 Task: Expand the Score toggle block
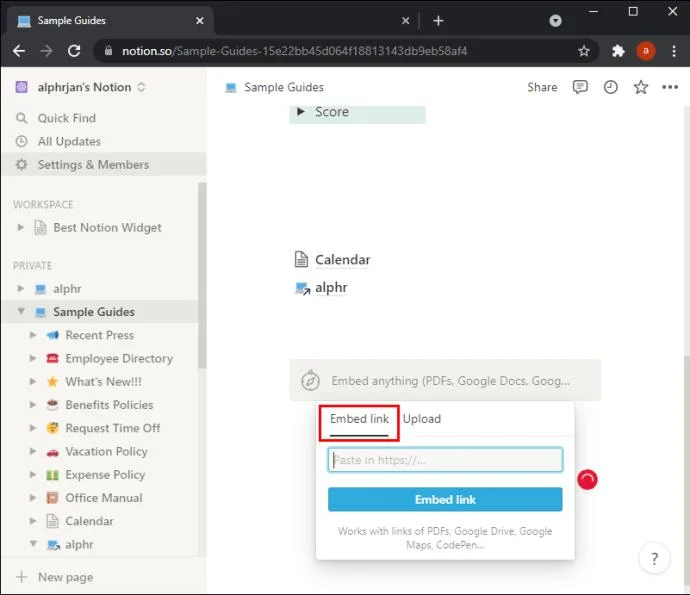(x=301, y=112)
